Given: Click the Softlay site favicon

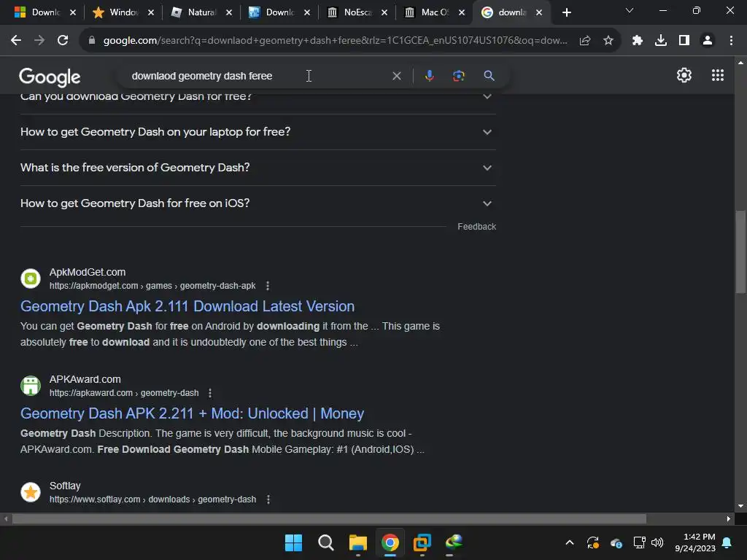Looking at the screenshot, I should click(x=31, y=492).
